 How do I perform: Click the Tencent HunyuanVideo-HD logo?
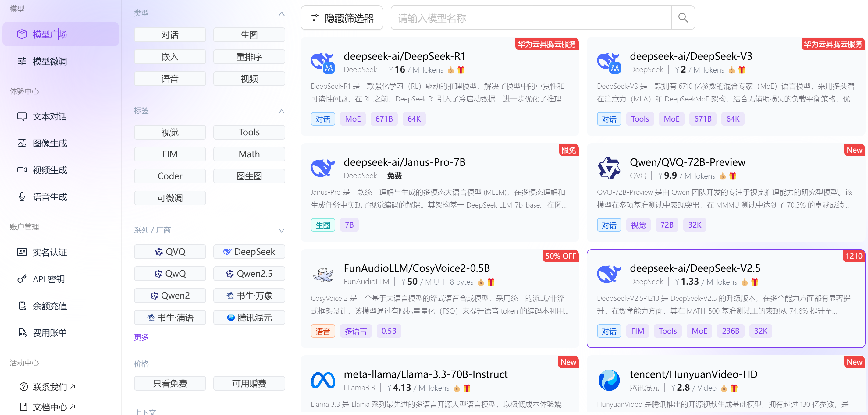[x=609, y=381]
